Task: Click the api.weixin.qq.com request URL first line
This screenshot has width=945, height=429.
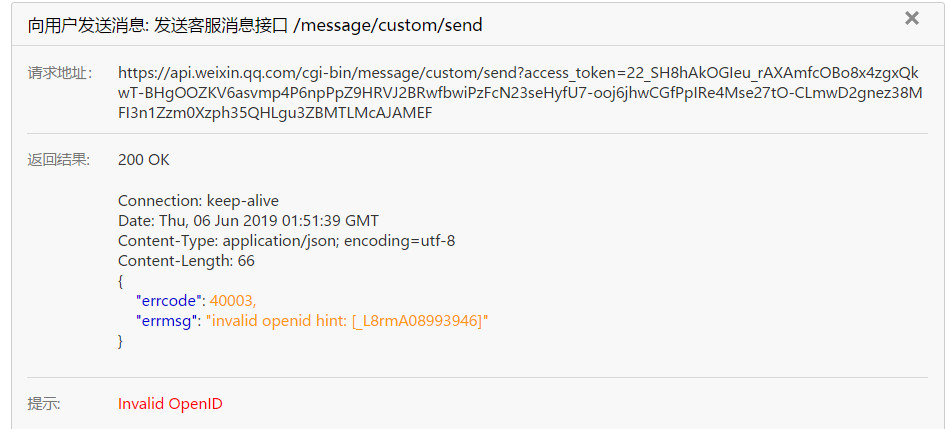Action: pos(518,74)
